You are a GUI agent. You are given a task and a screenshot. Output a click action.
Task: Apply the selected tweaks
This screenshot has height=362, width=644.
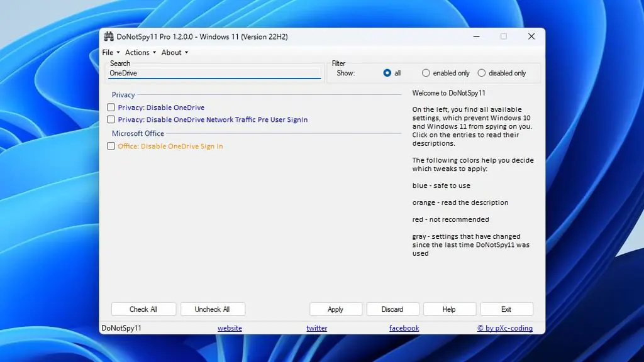click(335, 309)
